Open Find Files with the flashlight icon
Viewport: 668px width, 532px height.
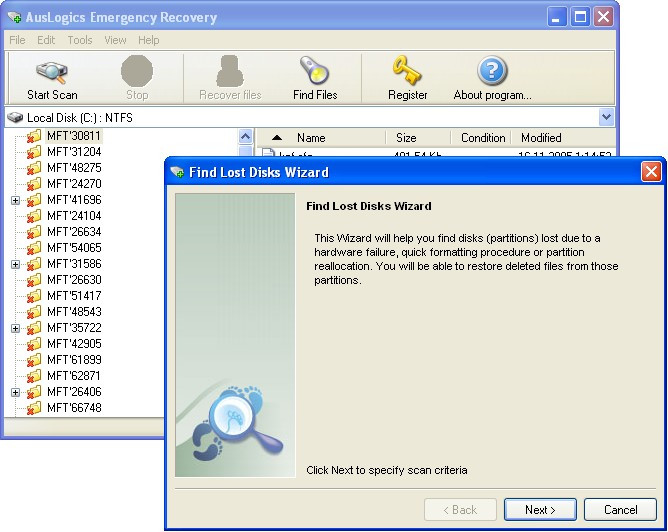point(314,70)
